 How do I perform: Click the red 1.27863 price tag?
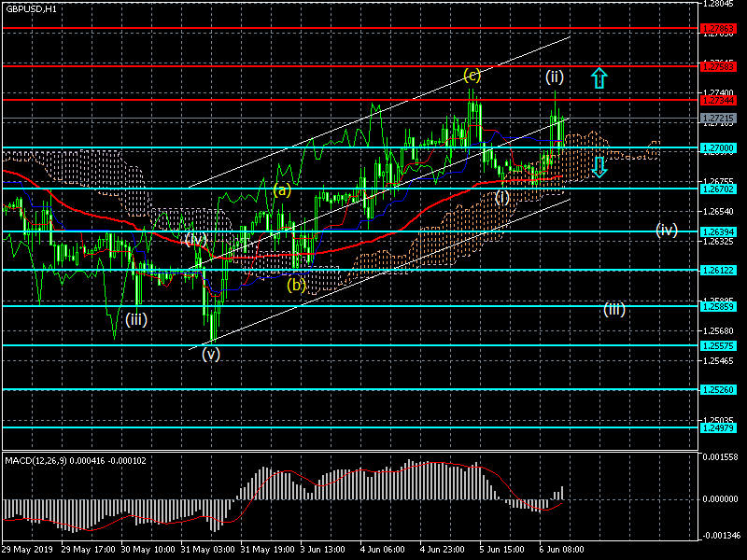718,29
